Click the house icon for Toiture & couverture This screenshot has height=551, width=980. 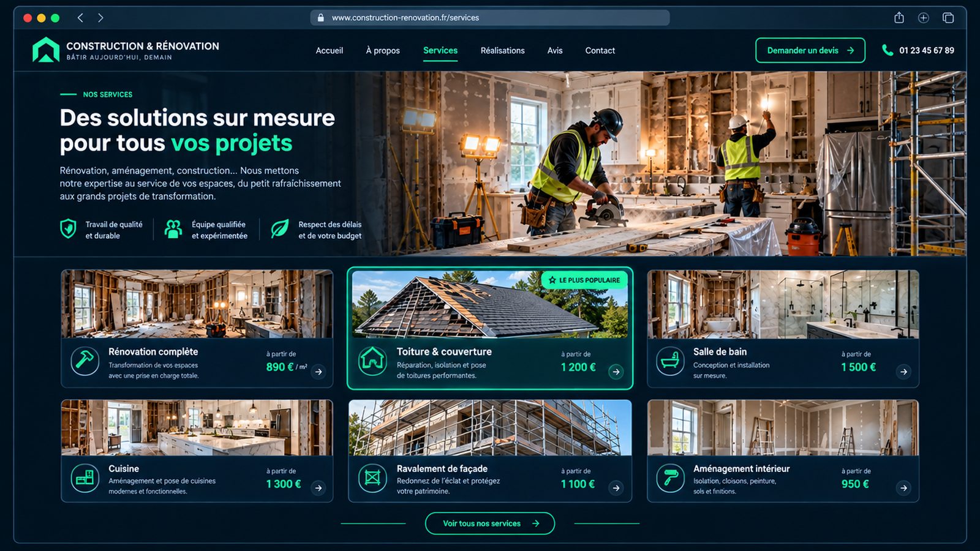[x=372, y=361]
